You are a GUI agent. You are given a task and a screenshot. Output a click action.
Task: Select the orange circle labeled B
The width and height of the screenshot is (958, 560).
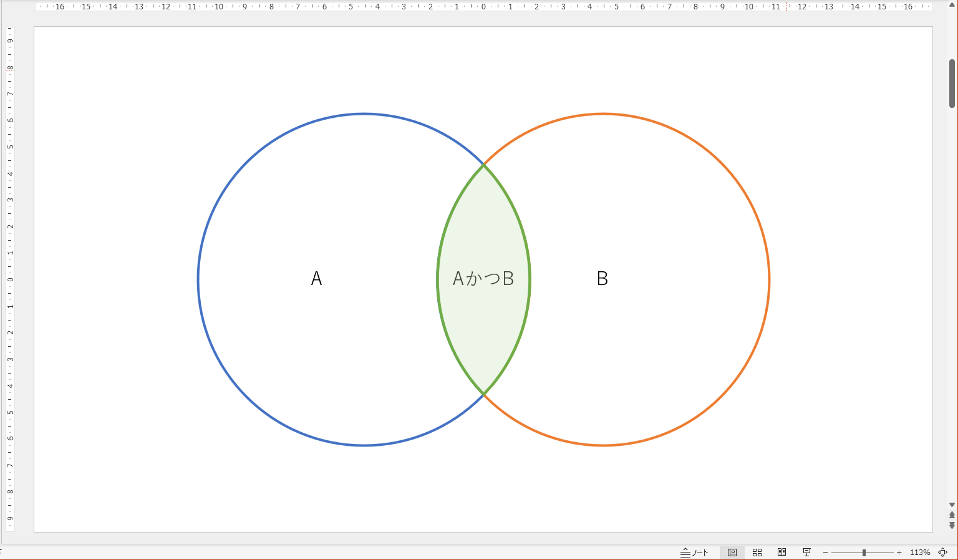[602, 279]
